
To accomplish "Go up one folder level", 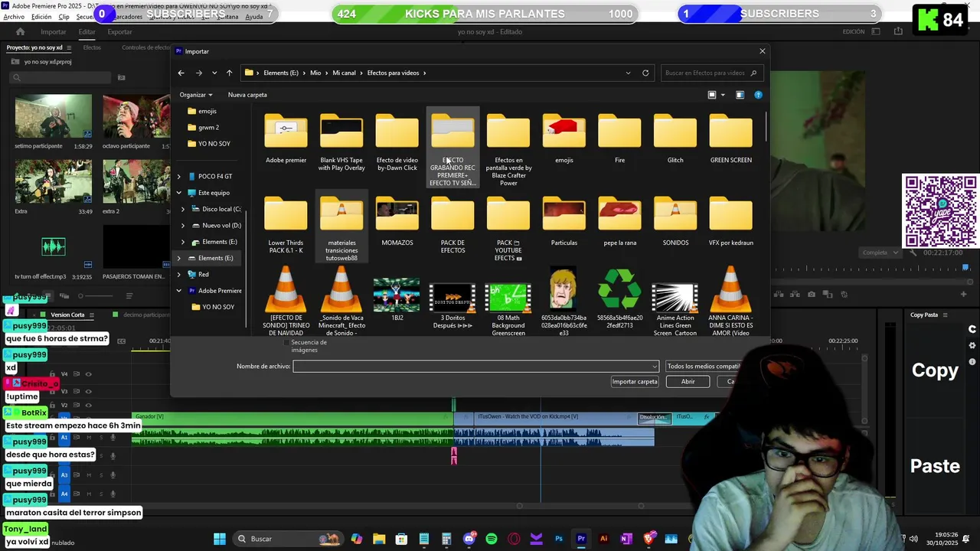I will (229, 73).
